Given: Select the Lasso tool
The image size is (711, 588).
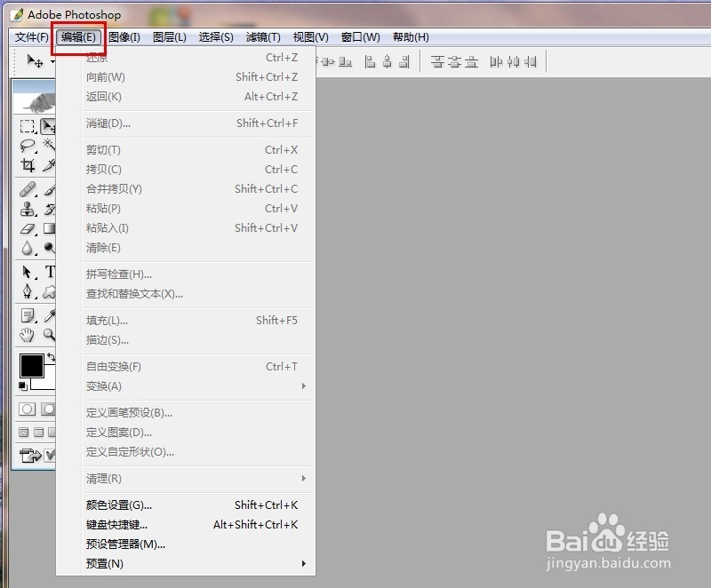Looking at the screenshot, I should [x=28, y=146].
